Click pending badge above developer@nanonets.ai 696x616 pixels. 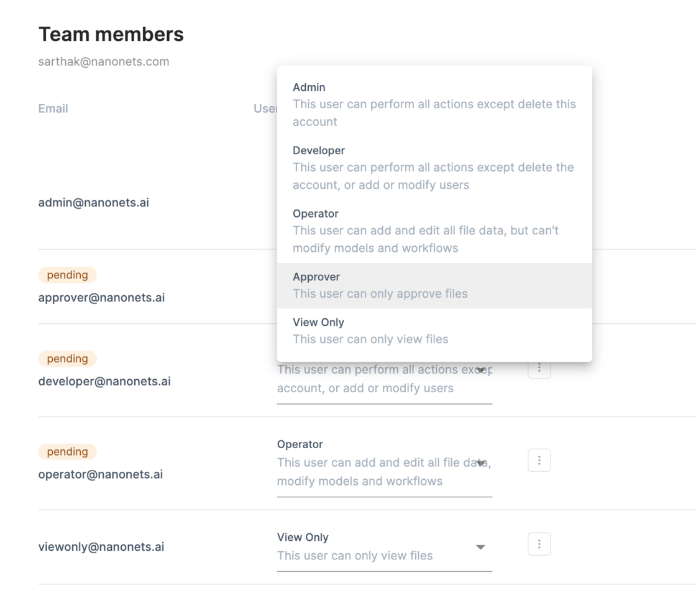point(67,359)
